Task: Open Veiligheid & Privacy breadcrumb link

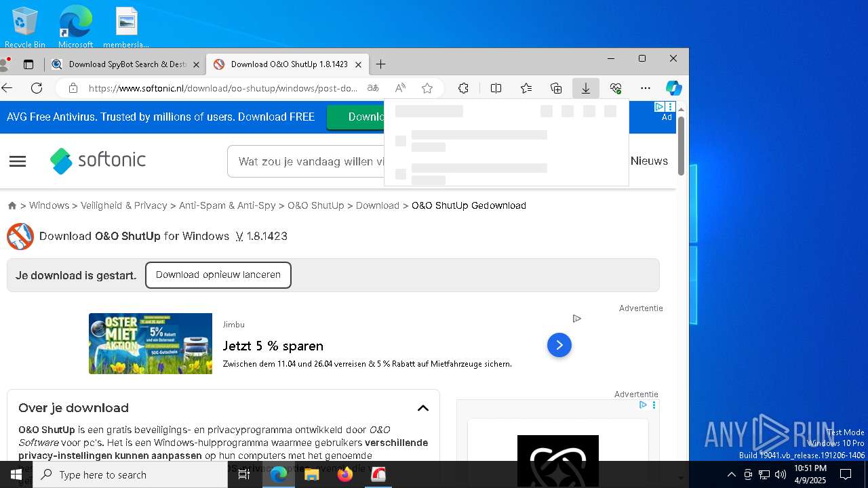Action: coord(124,205)
